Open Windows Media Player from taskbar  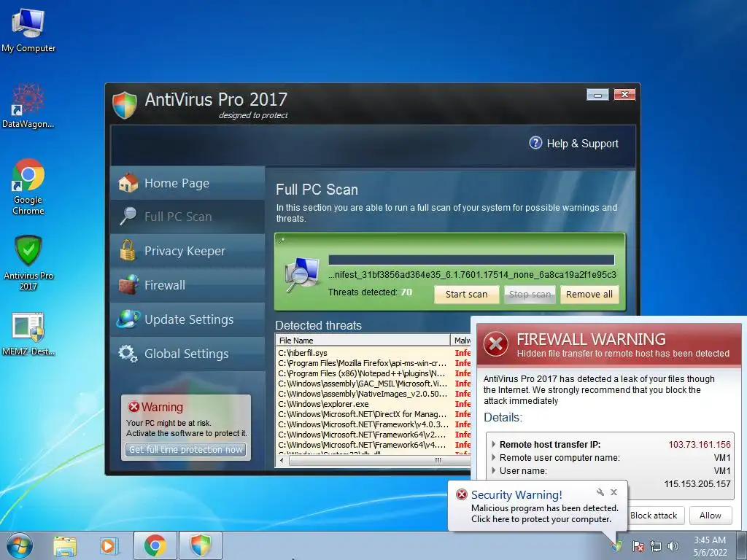point(109,546)
